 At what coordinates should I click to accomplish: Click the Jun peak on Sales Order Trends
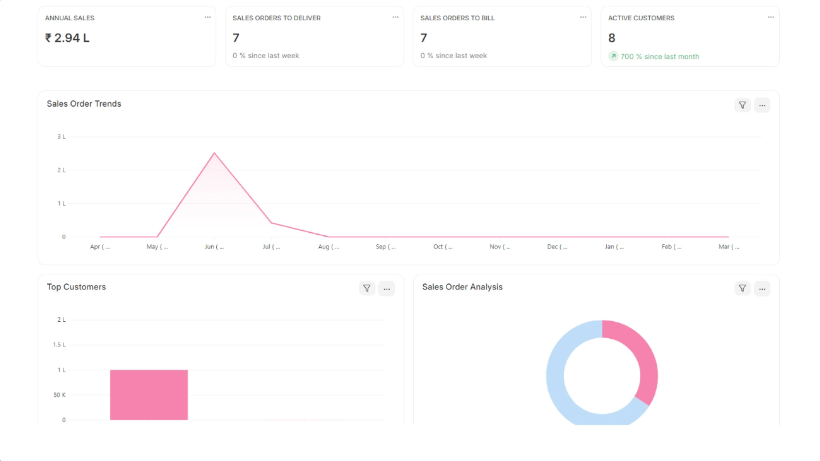point(214,153)
